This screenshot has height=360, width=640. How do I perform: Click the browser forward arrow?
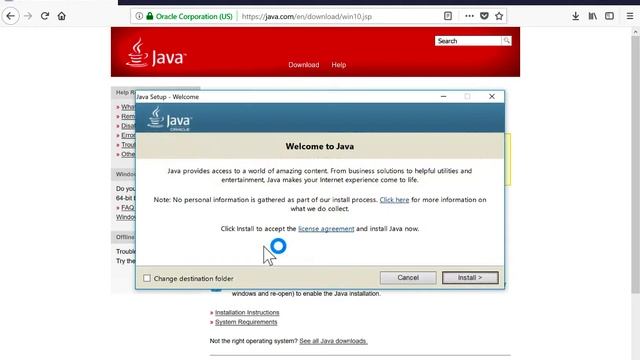[x=28, y=16]
